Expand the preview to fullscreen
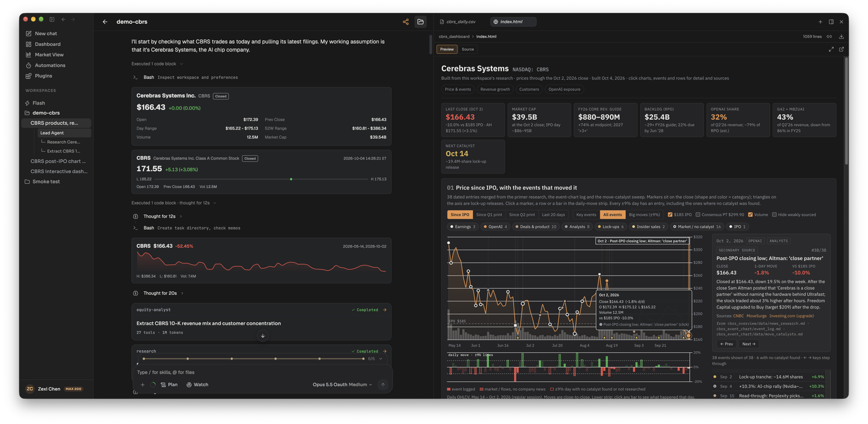 831,49
